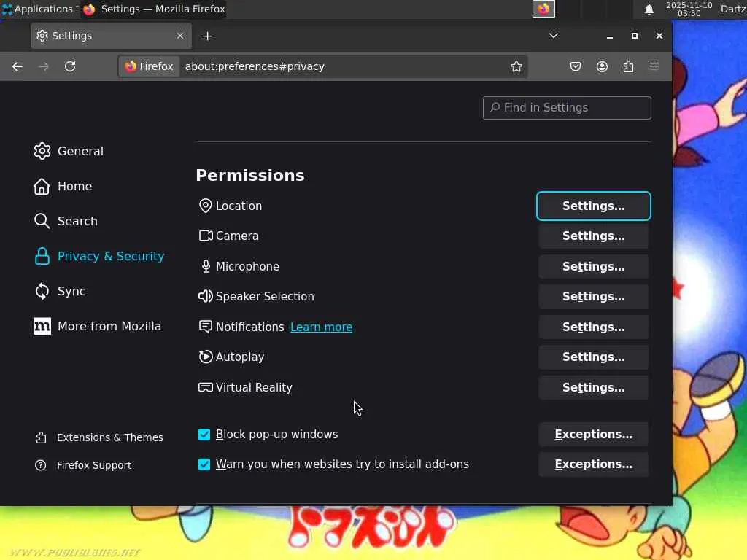Expand the List all tabs chevron
Screen dimensions: 747x560
pyautogui.click(x=554, y=36)
